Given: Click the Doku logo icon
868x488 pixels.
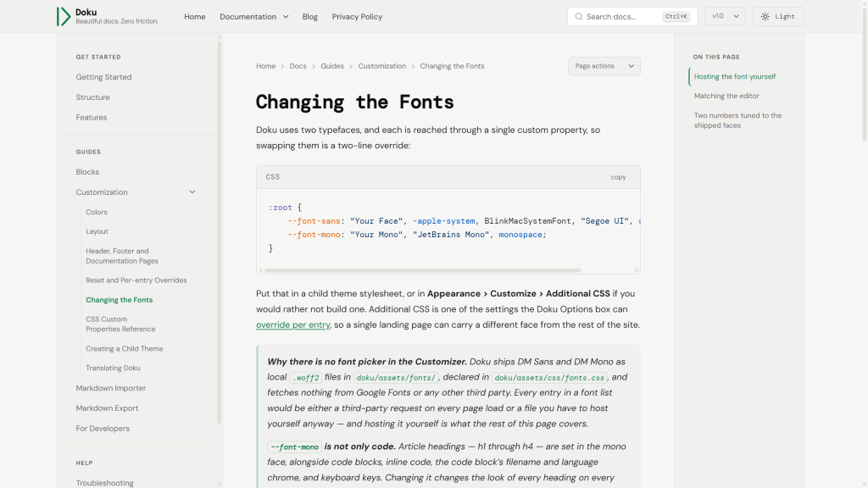Looking at the screenshot, I should click(x=64, y=17).
